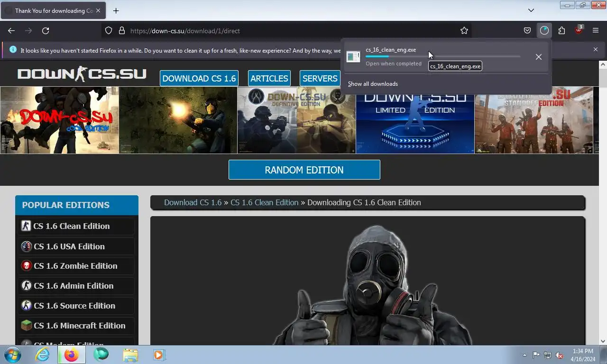
Task: Click the DOWN-CS.SU site logo
Action: click(82, 74)
